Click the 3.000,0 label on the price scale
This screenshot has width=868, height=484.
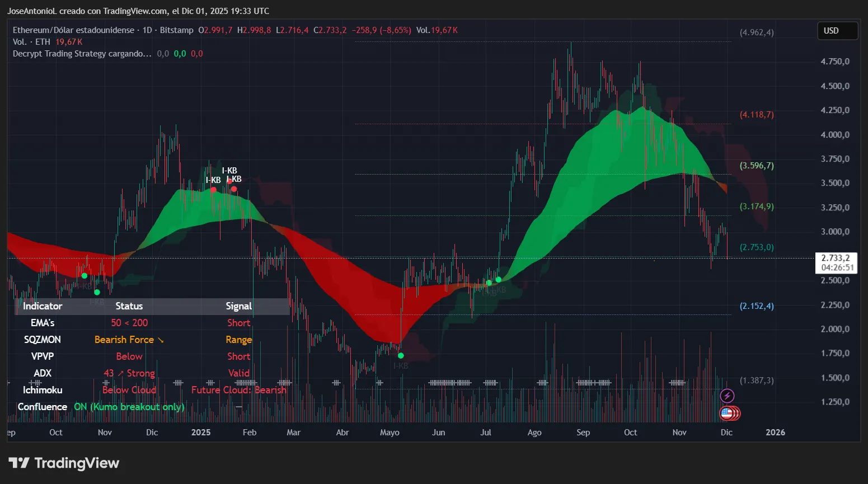pyautogui.click(x=835, y=231)
